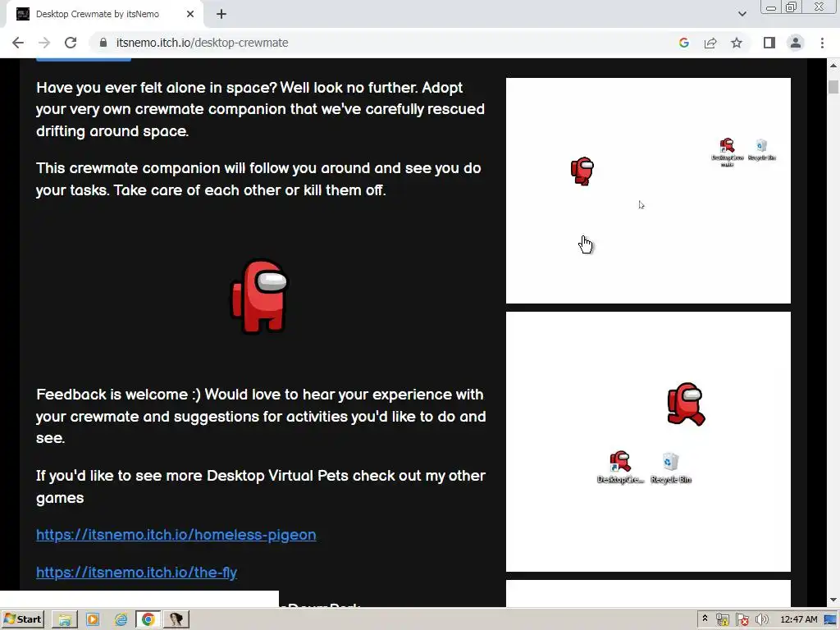The height and width of the screenshot is (630, 840).
Task: Click scrollbar up arrow
Action: click(x=833, y=66)
